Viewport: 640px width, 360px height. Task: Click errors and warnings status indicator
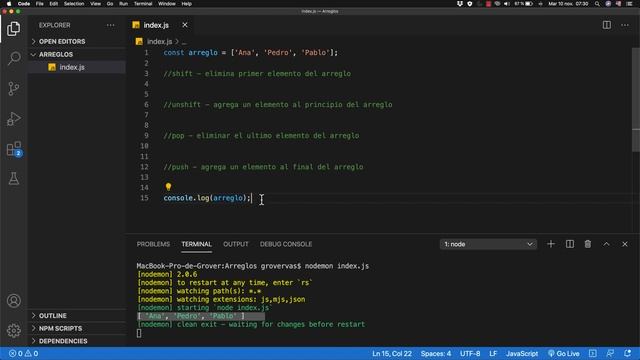(x=23, y=353)
